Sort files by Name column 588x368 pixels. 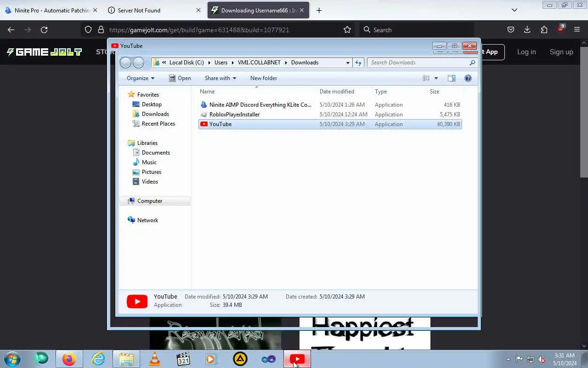coord(257,92)
